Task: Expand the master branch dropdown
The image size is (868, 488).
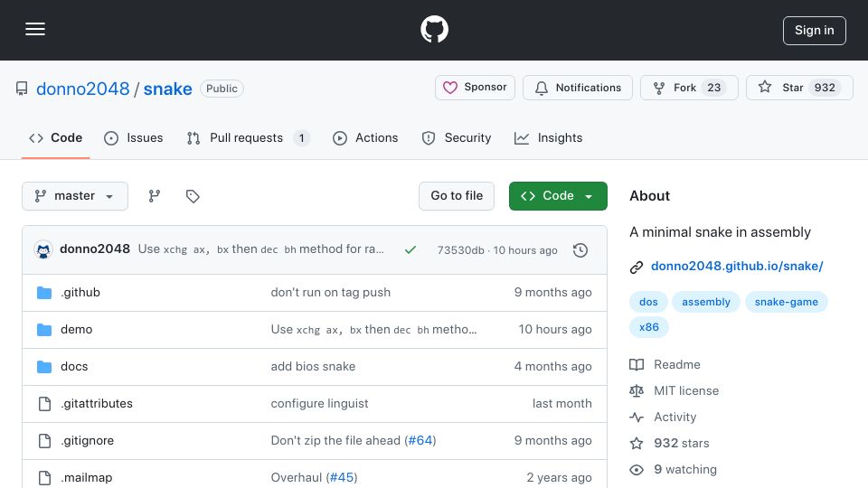Action: [75, 196]
